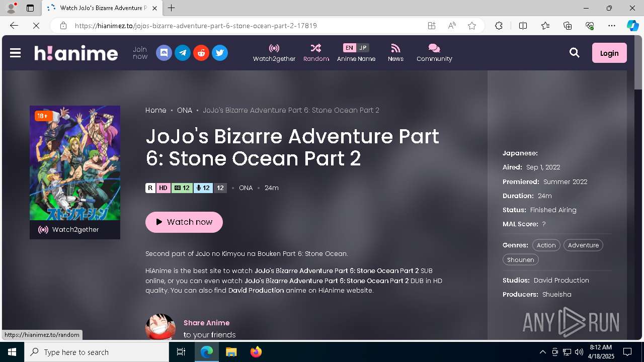Screen dimensions: 644x362
Task: Click the HD quality badge
Action: pos(163,188)
